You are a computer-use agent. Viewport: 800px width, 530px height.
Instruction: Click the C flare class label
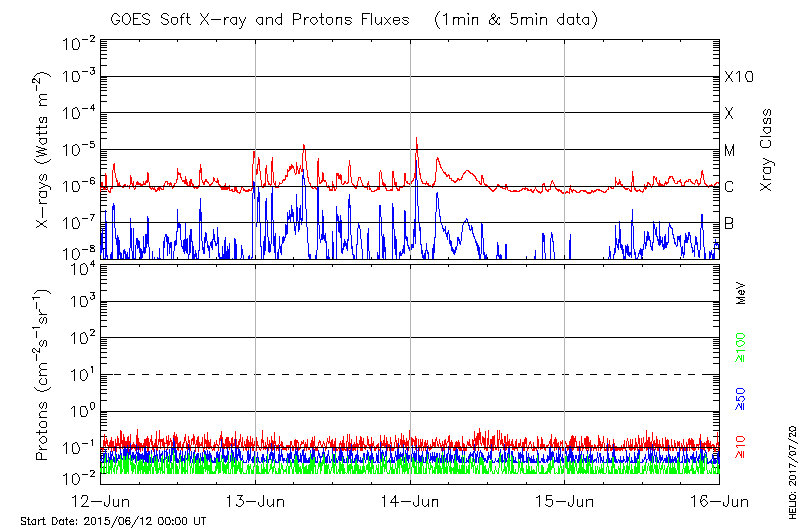[729, 187]
